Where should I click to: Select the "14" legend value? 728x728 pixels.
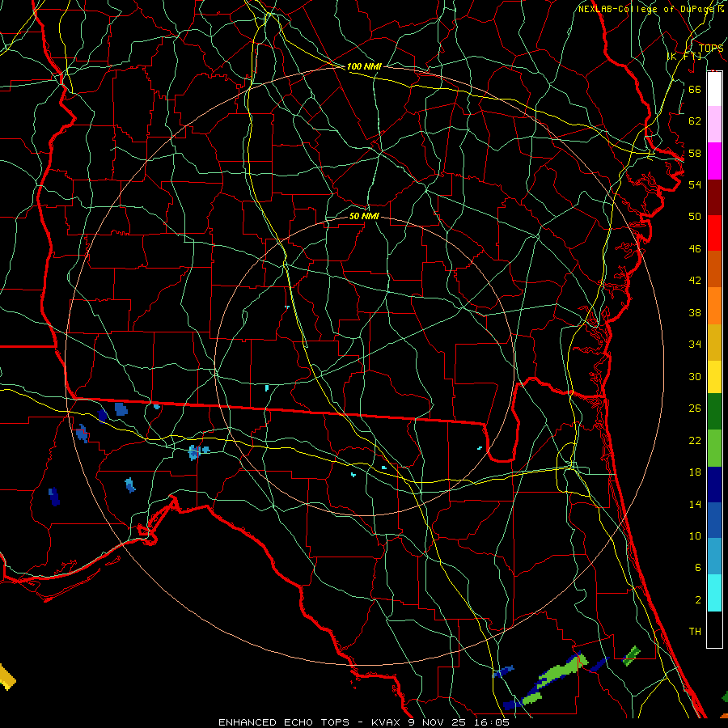coord(695,504)
